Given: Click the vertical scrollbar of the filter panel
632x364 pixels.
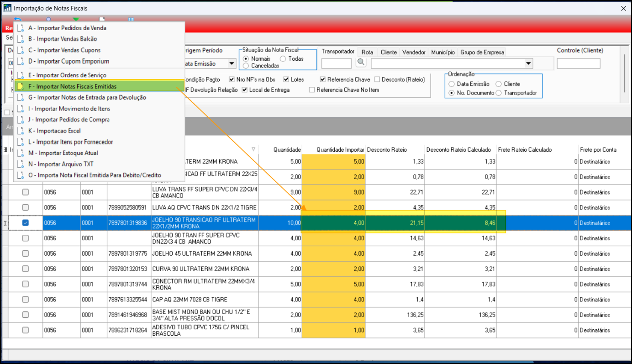Looking at the screenshot, I should [625, 73].
